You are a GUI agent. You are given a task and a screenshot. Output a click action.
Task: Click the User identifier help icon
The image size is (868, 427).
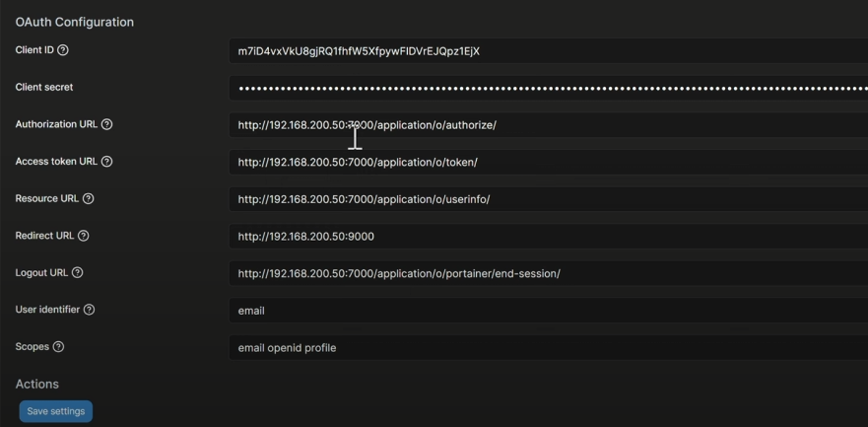tap(89, 310)
